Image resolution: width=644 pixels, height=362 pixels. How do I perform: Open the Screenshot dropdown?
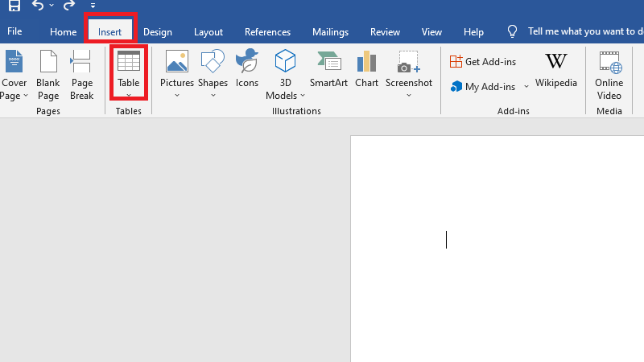pyautogui.click(x=408, y=95)
